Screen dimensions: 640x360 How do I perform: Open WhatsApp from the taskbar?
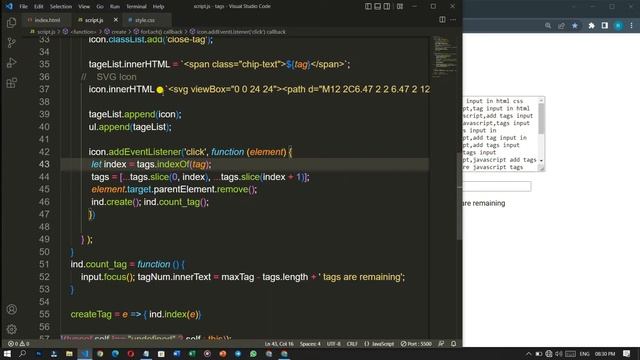tap(253, 353)
